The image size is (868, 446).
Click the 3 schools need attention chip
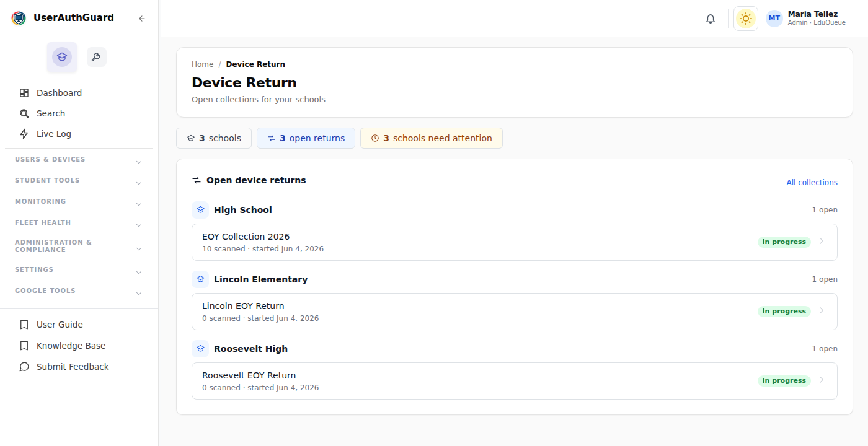tap(432, 138)
